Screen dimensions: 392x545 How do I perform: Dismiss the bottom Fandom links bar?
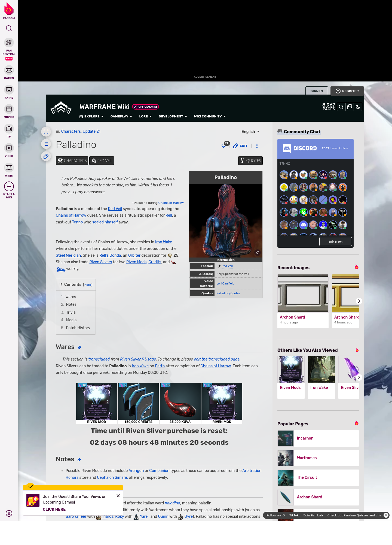click(386, 515)
